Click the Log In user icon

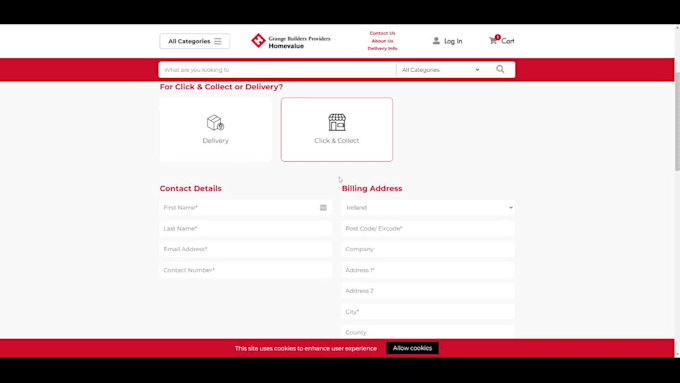tap(436, 41)
